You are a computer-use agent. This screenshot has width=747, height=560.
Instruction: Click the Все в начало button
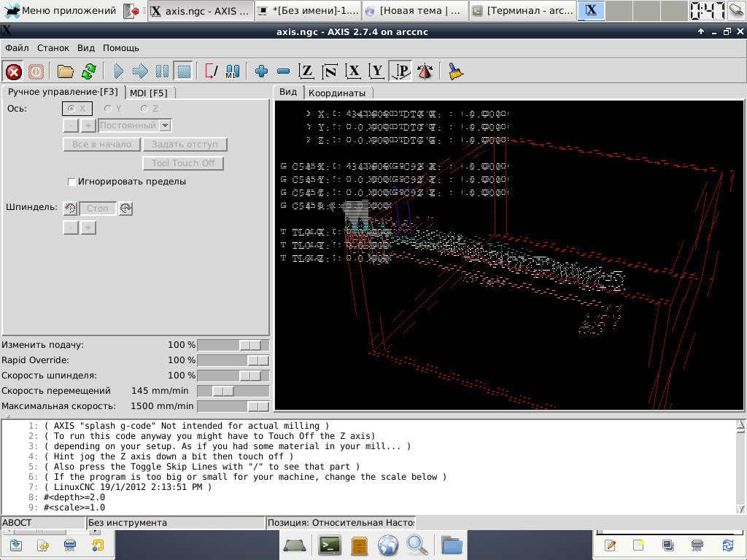click(101, 144)
